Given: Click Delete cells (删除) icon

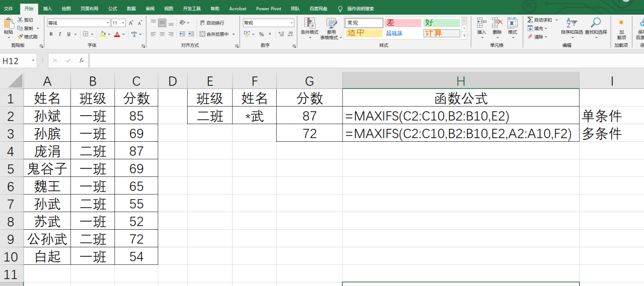Looking at the screenshot, I should (x=497, y=23).
